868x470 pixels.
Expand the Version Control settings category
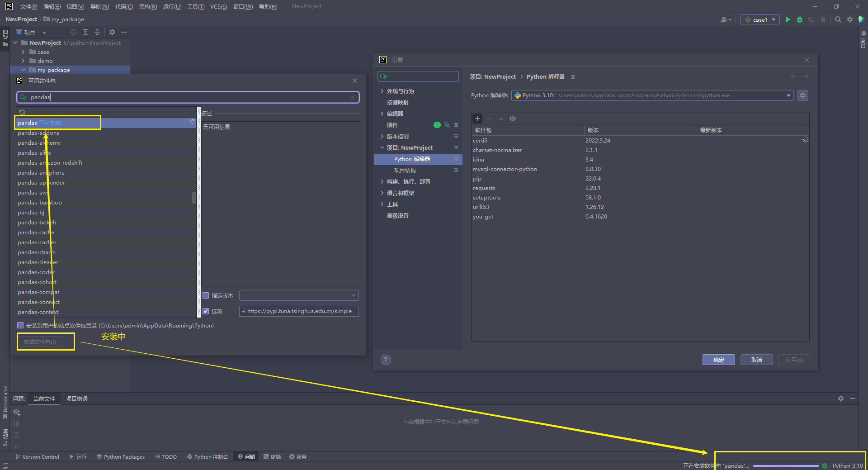[x=382, y=137]
